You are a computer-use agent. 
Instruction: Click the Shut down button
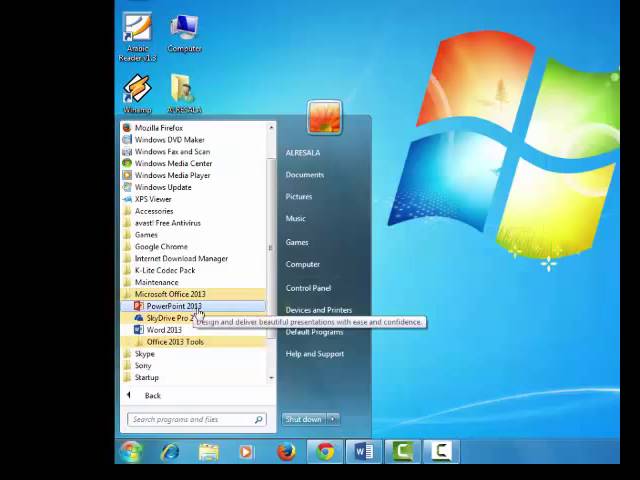[304, 419]
